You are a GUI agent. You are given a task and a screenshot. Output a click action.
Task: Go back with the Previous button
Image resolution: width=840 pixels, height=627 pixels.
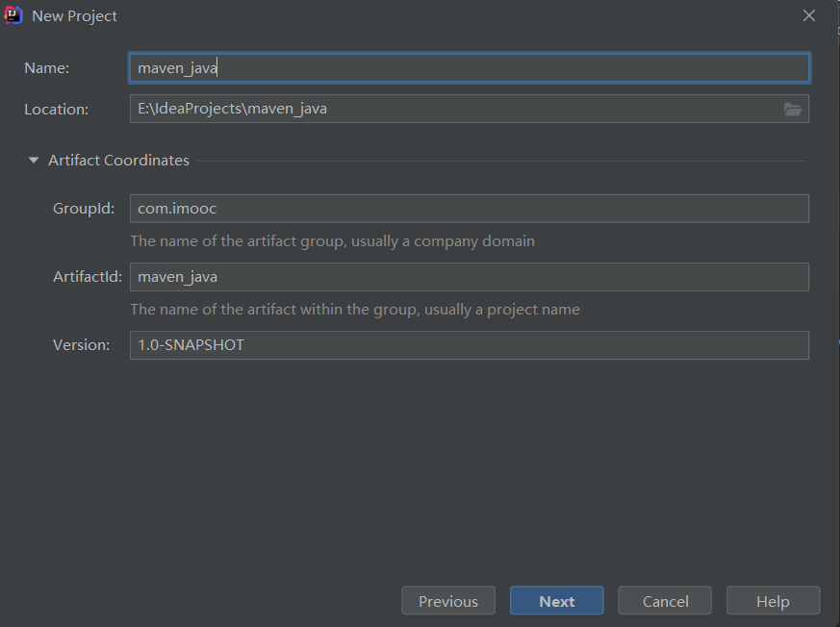coord(448,601)
